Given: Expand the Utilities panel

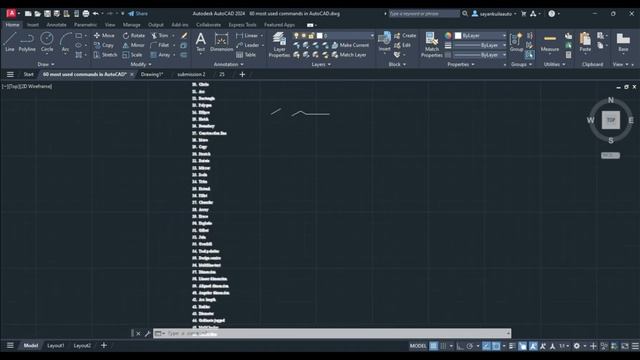Looking at the screenshot, I should click(554, 64).
